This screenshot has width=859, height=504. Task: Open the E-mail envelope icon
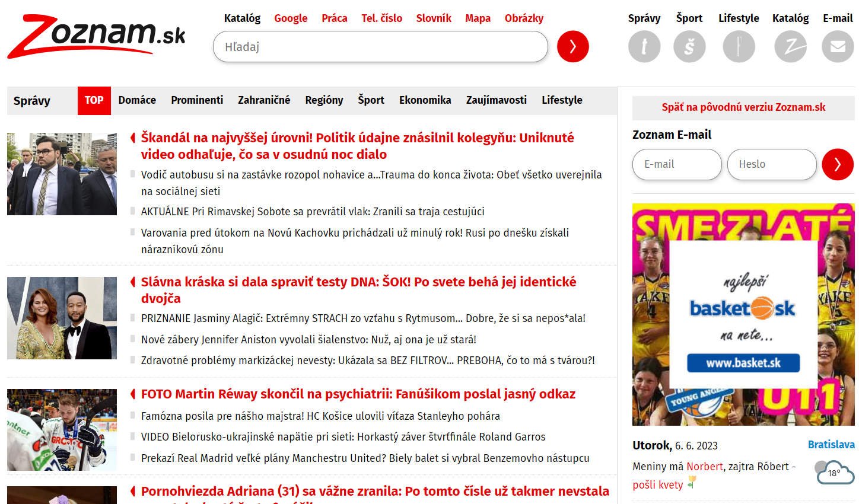837,46
